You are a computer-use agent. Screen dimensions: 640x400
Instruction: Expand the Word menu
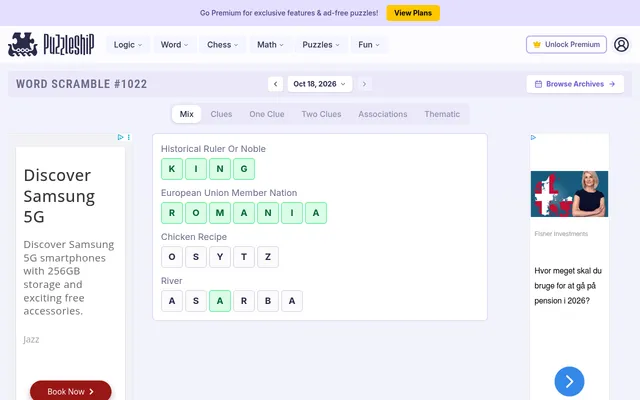coord(174,44)
